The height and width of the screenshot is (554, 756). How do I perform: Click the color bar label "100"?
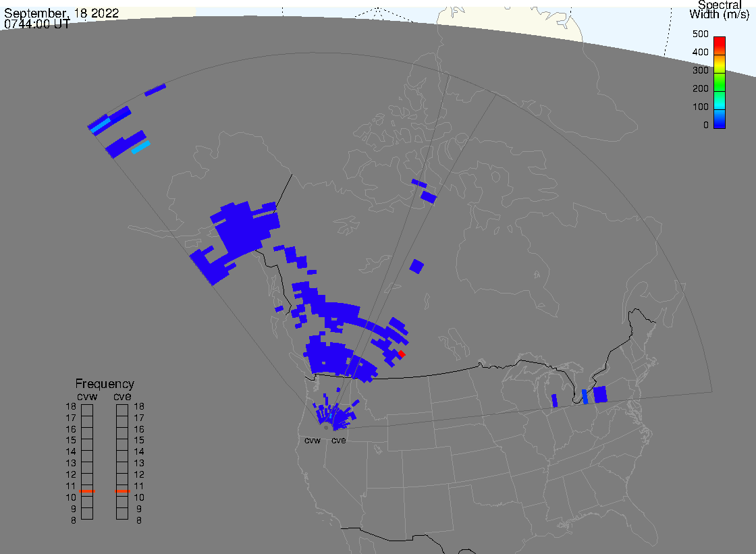pos(700,107)
